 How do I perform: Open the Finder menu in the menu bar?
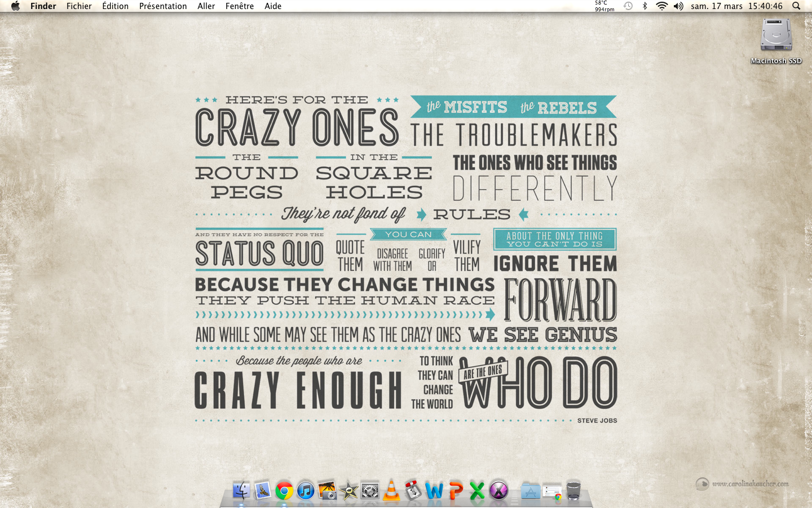coord(43,6)
